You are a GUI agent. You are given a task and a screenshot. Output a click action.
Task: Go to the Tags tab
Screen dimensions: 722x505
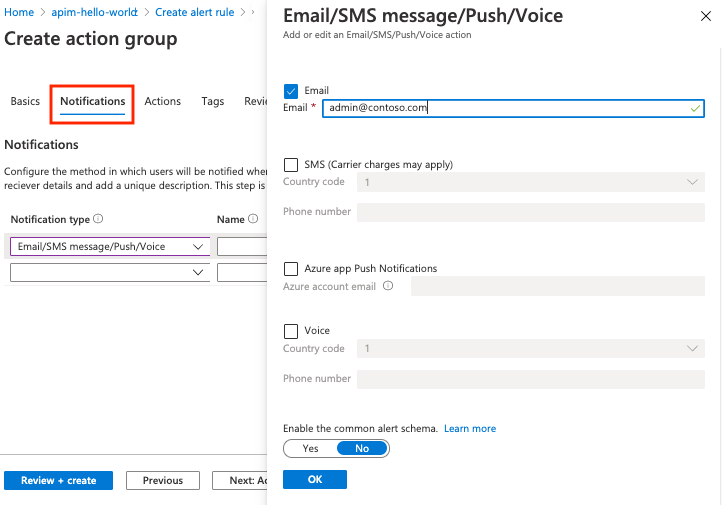(x=212, y=101)
